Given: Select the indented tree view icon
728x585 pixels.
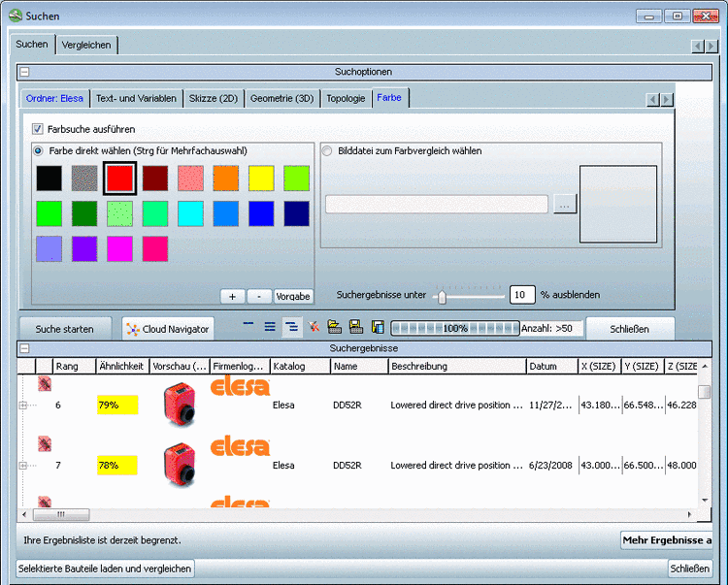Looking at the screenshot, I should pos(291,328).
